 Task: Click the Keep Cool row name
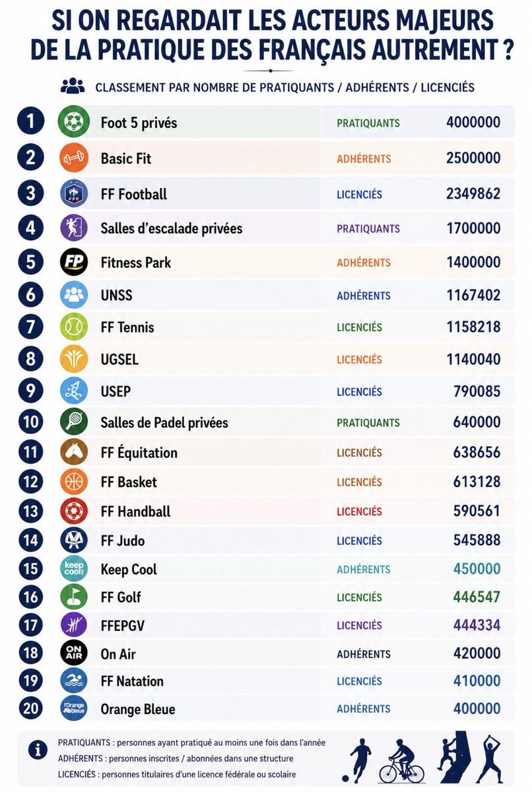129,569
